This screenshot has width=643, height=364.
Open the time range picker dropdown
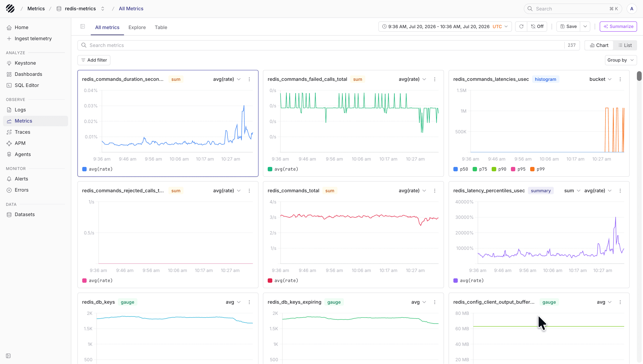pyautogui.click(x=445, y=26)
